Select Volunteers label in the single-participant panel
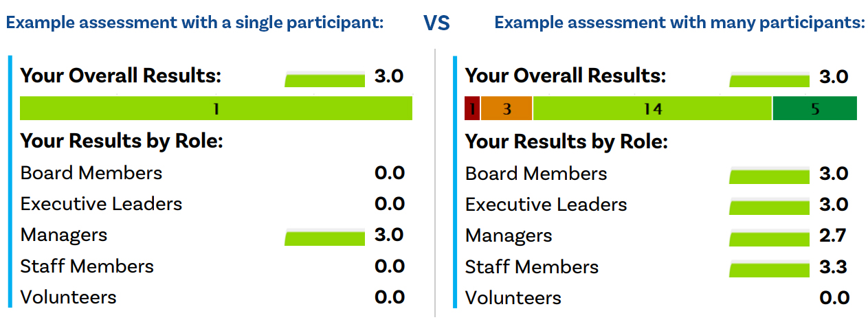This screenshot has height=333, width=868. tap(69, 297)
